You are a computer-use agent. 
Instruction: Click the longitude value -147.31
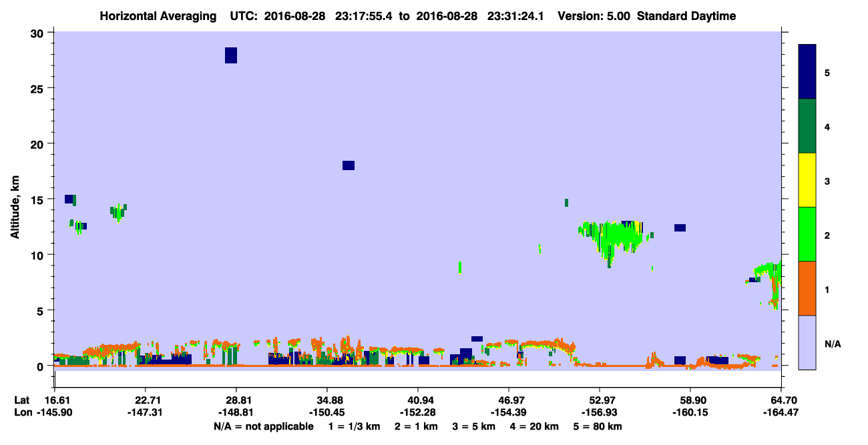coord(145,413)
